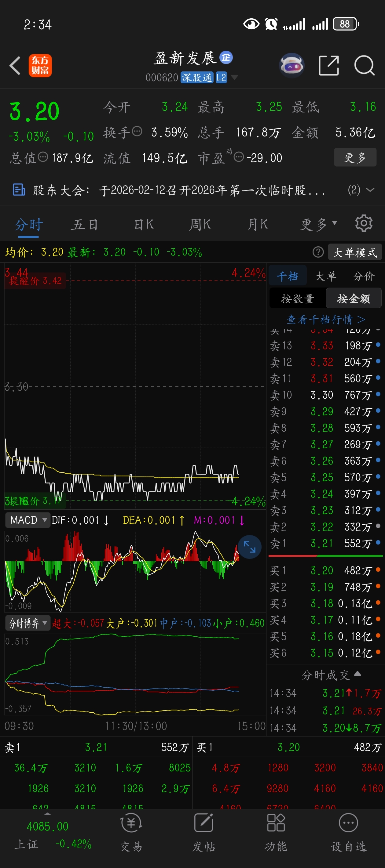Tap the blue dot beside 卖13
385x868 pixels.
coord(378,345)
